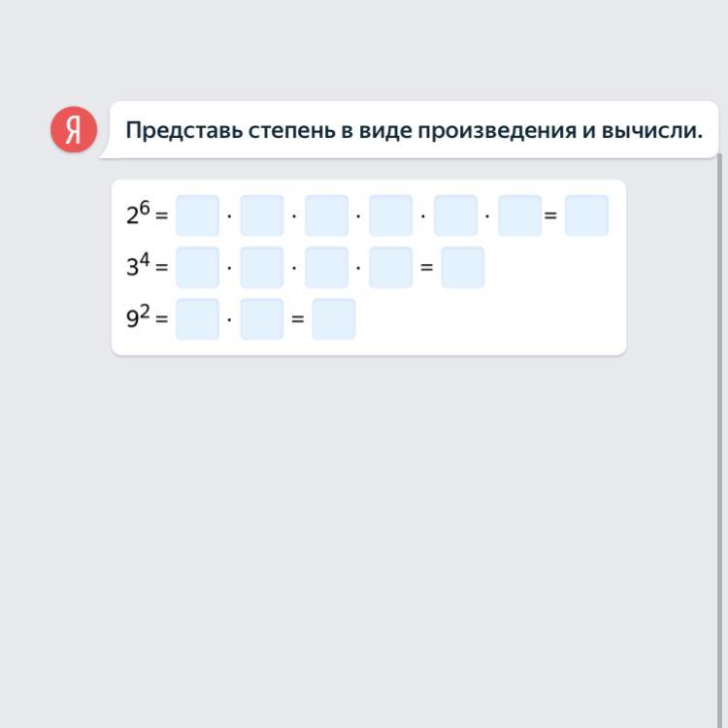Screen dimensions: 728x728
Task: Select the first factor box for 2⁶
Action: [197, 215]
